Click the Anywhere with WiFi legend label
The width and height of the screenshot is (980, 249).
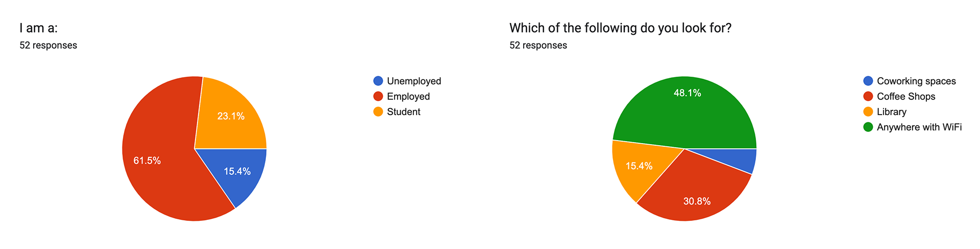click(x=919, y=127)
